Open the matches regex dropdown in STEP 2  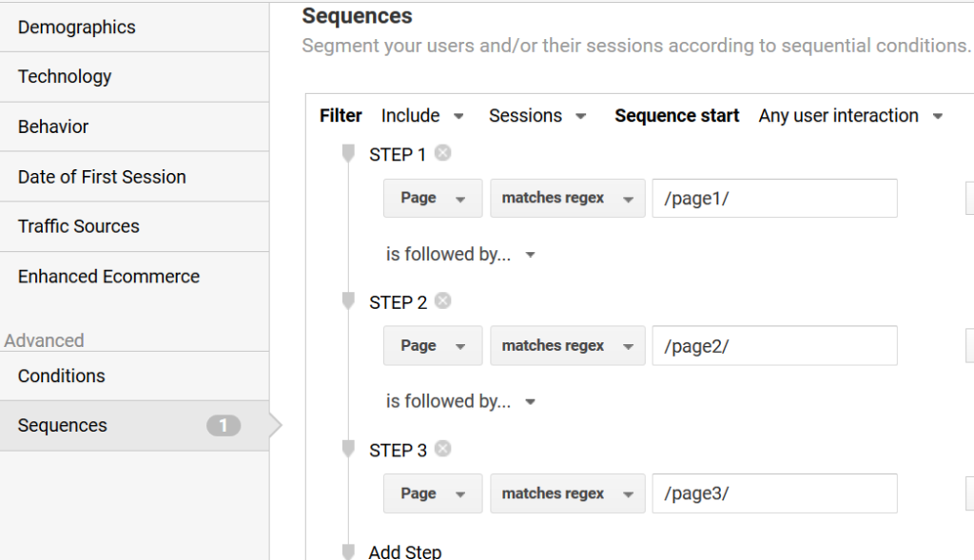pos(567,345)
